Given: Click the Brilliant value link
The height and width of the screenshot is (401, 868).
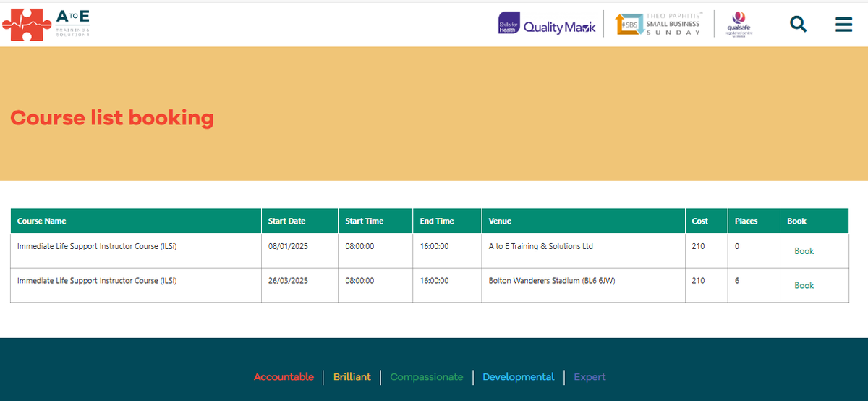Looking at the screenshot, I should (x=352, y=377).
